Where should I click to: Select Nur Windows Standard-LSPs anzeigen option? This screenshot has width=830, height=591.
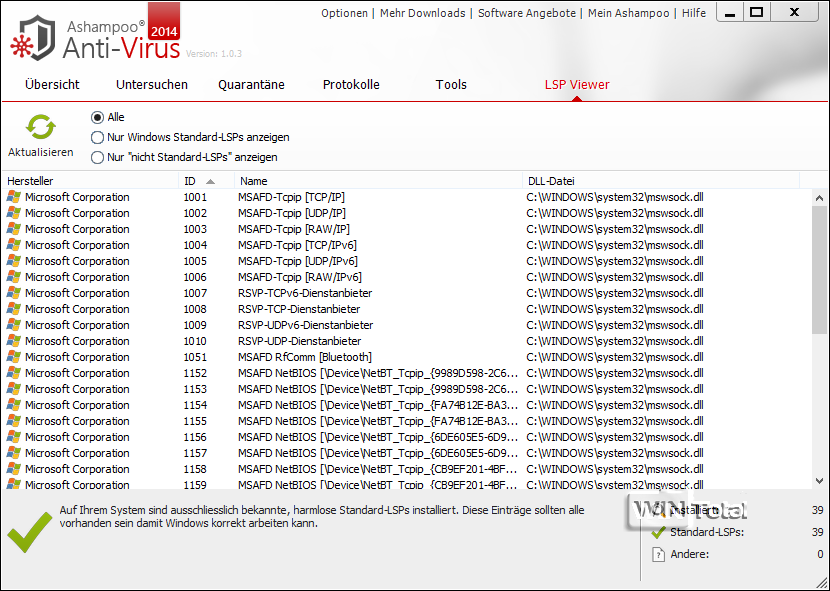point(97,138)
